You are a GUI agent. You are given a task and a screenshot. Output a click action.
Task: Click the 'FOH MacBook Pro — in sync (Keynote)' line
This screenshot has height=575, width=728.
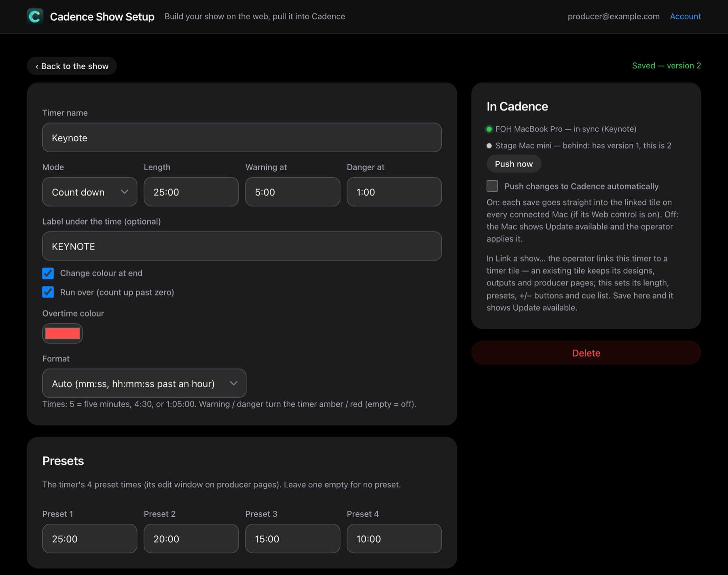[x=566, y=129]
